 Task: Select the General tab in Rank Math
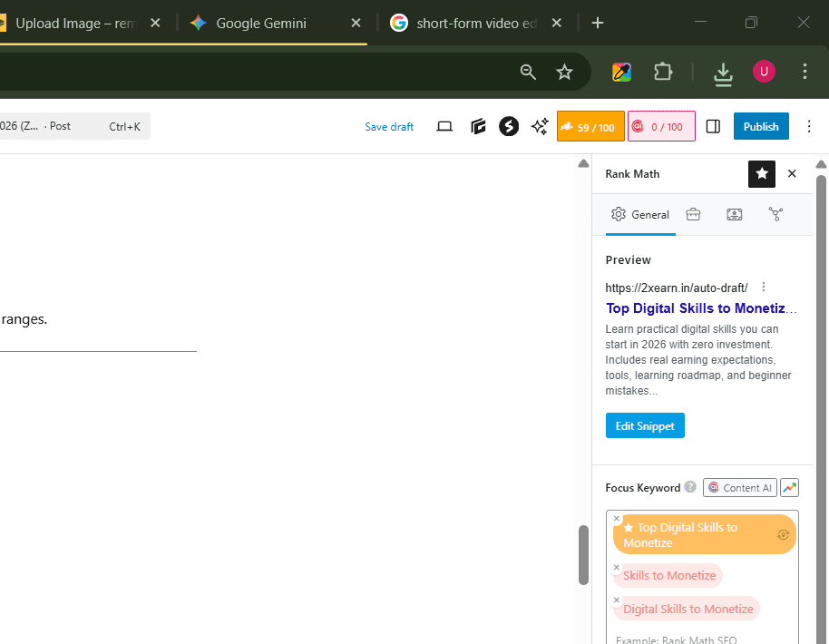point(640,214)
